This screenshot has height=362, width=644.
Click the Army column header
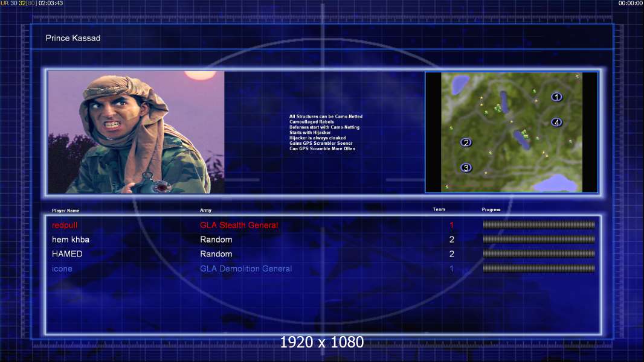(206, 211)
